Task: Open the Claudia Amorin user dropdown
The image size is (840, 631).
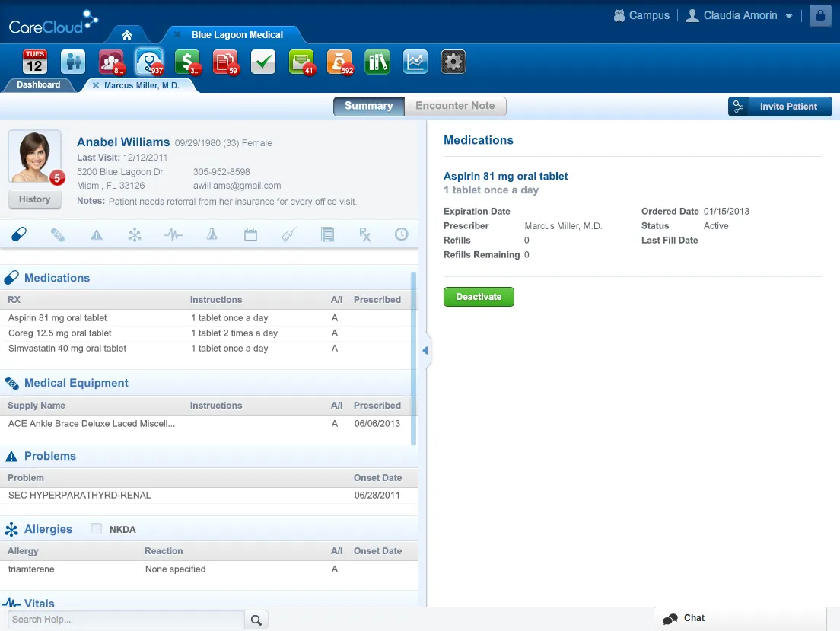Action: (x=740, y=16)
